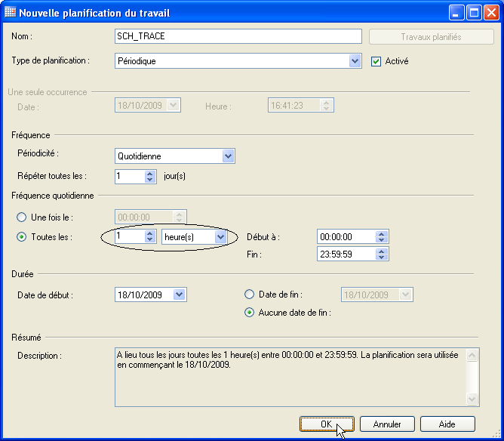
Task: Click into the 'Nom' text field
Action: 238,36
